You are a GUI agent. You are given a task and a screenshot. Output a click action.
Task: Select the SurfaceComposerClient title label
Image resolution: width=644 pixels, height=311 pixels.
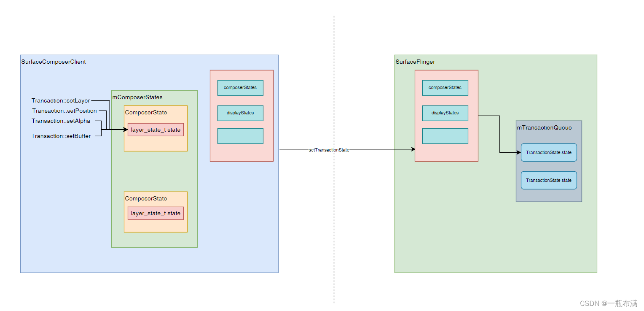tap(54, 62)
